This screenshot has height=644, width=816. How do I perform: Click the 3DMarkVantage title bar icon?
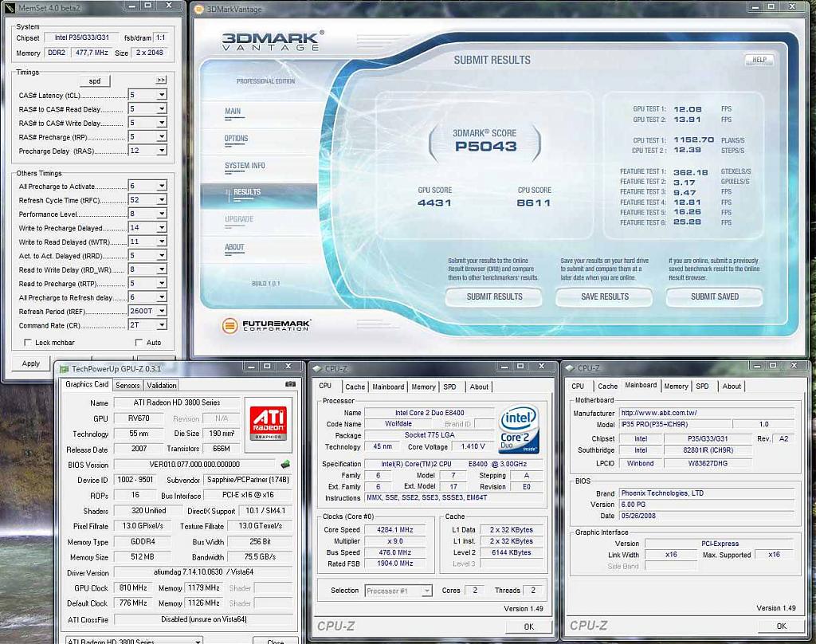tap(199, 10)
